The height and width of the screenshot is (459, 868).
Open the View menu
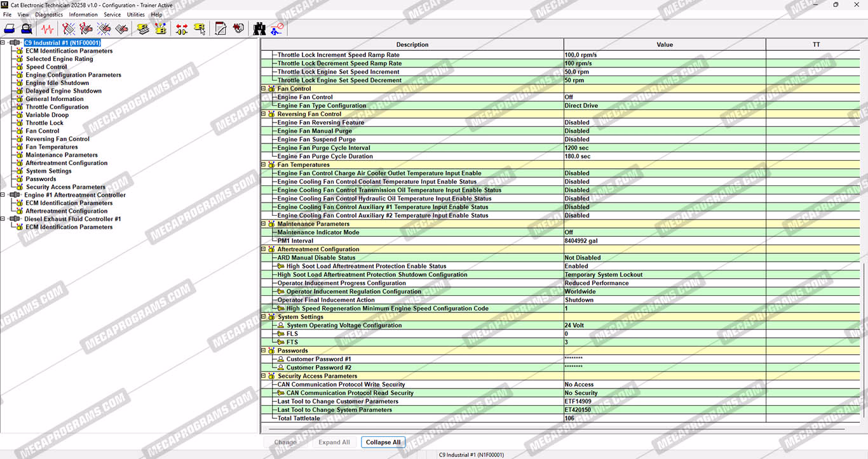tap(24, 15)
